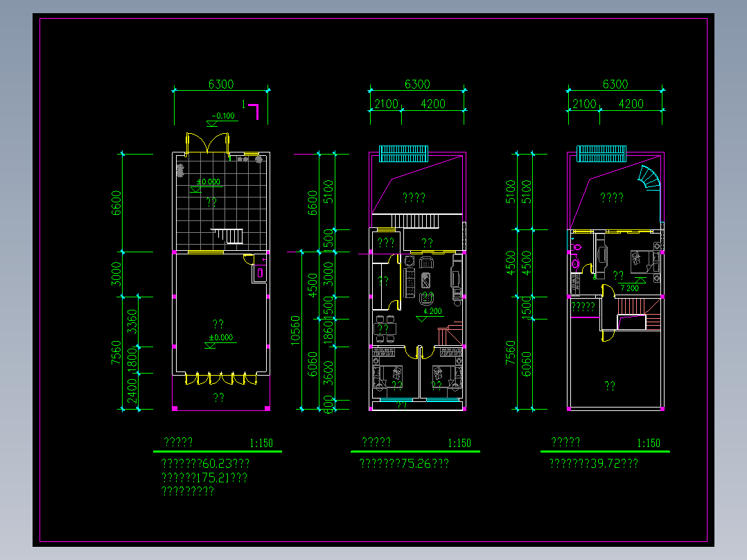Select the 1800 dimension value on the left plan
The image size is (747, 560).
point(132,360)
